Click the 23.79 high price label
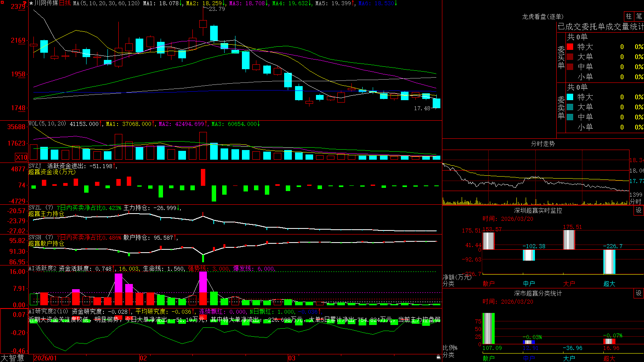The height and width of the screenshot is (362, 644). coord(217,9)
